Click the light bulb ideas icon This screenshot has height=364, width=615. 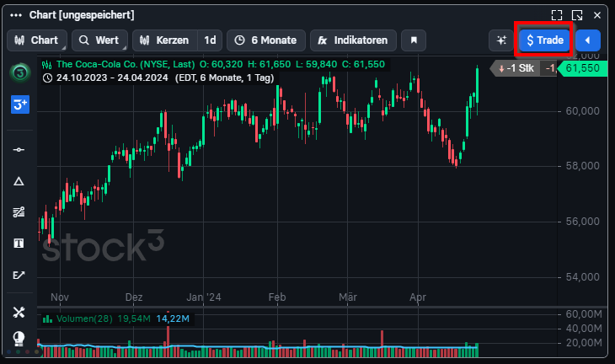point(19,338)
